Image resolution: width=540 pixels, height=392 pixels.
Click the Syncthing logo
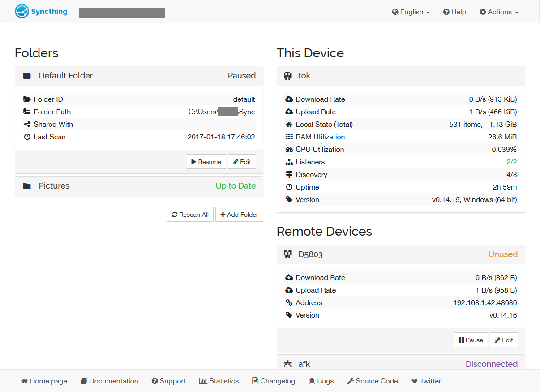coord(41,12)
